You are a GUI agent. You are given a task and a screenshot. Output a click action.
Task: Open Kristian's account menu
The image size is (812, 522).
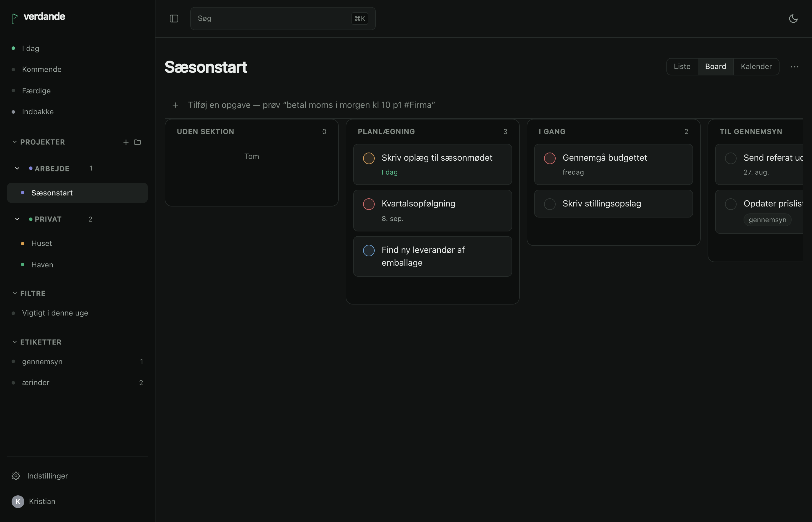pos(77,501)
